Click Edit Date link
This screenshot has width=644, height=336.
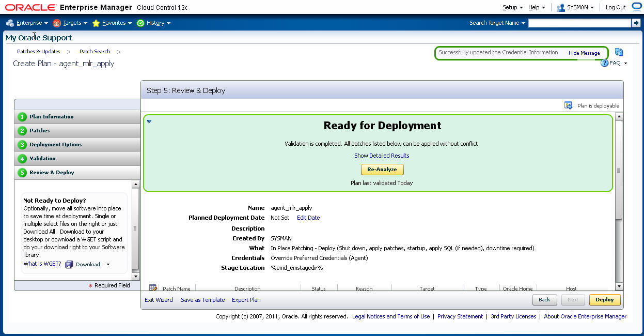(x=308, y=218)
